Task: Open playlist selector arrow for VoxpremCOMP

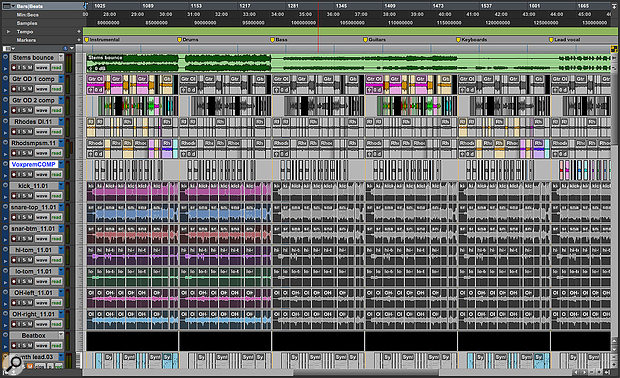Action: [x=61, y=164]
